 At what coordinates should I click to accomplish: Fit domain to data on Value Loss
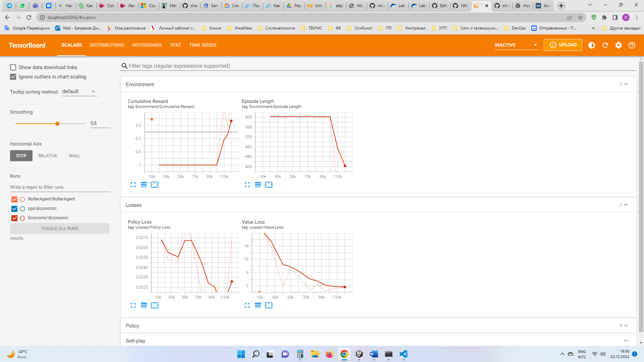pos(269,305)
